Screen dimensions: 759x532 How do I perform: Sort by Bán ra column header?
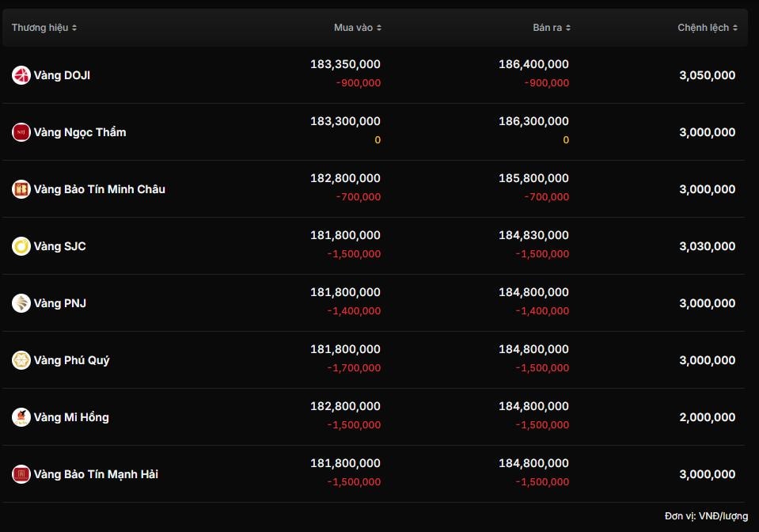(x=552, y=28)
